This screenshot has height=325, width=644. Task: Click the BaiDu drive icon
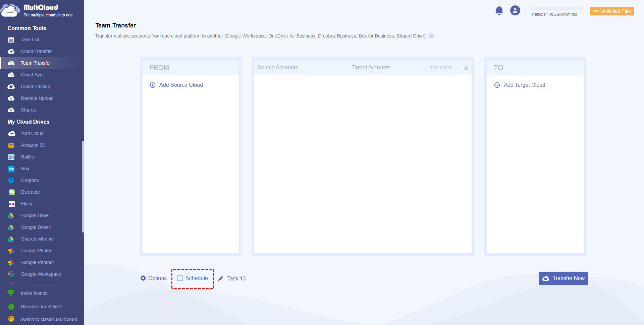[11, 157]
